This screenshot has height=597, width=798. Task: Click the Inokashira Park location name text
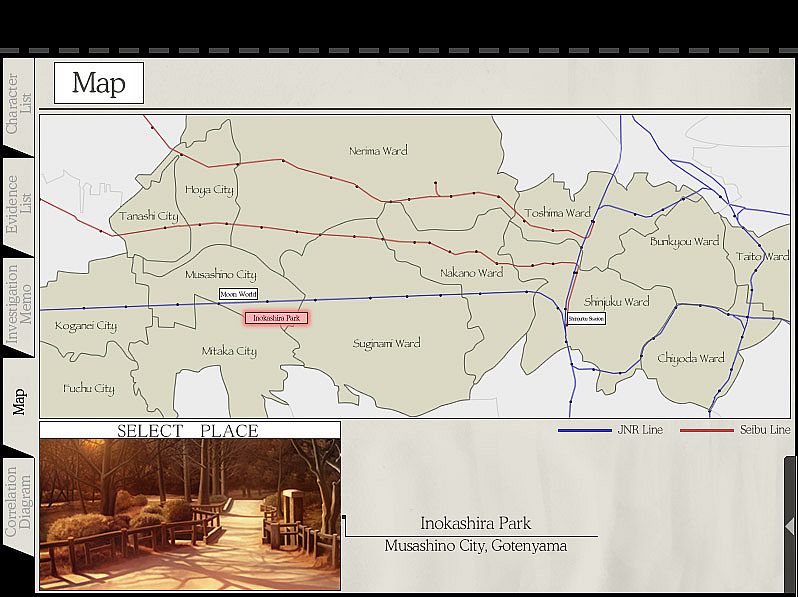pyautogui.click(x=475, y=523)
